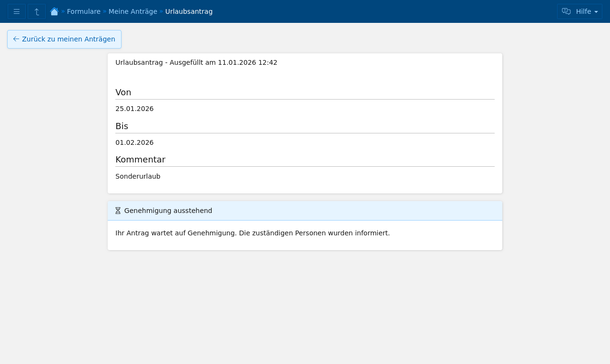Select the Urlaubsantrag breadcrumb item
The width and height of the screenshot is (610, 364).
point(189,11)
